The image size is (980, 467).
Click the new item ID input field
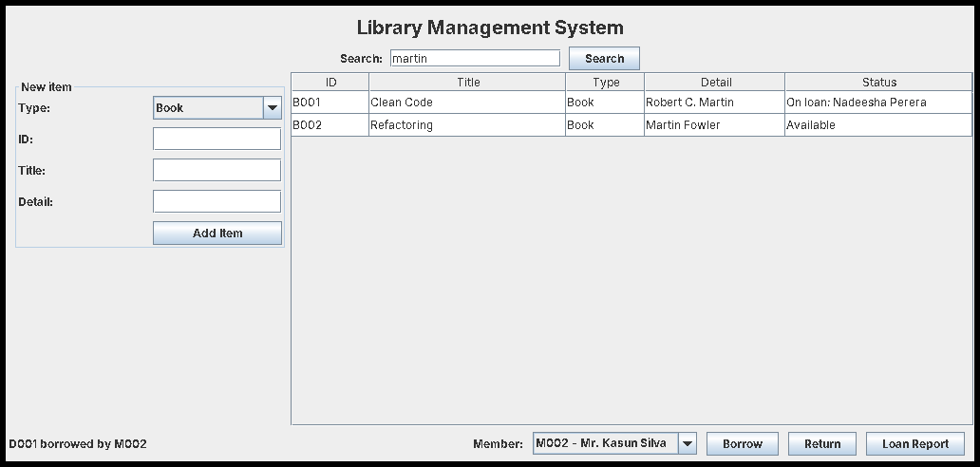(x=217, y=139)
